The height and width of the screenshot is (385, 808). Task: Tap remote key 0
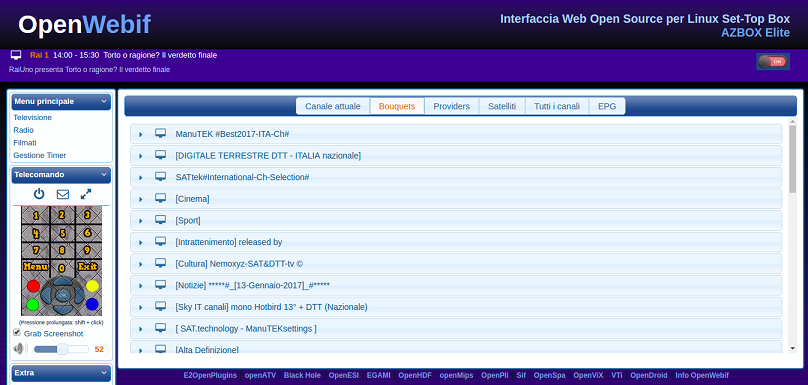point(62,268)
